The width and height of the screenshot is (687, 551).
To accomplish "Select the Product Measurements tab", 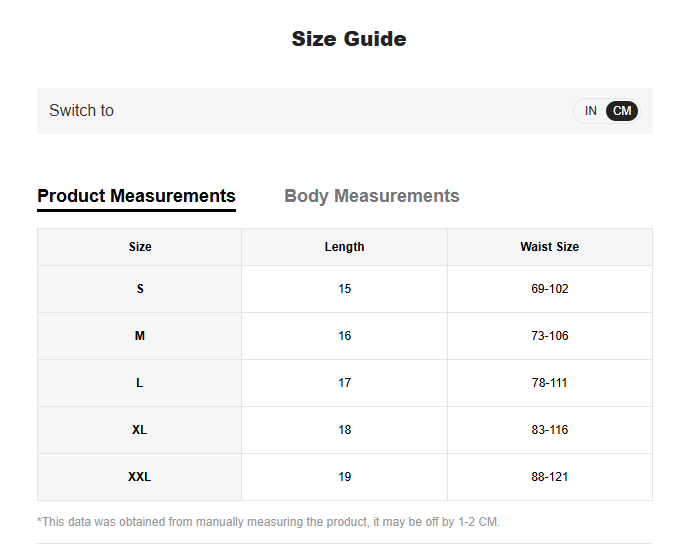I will click(x=136, y=196).
